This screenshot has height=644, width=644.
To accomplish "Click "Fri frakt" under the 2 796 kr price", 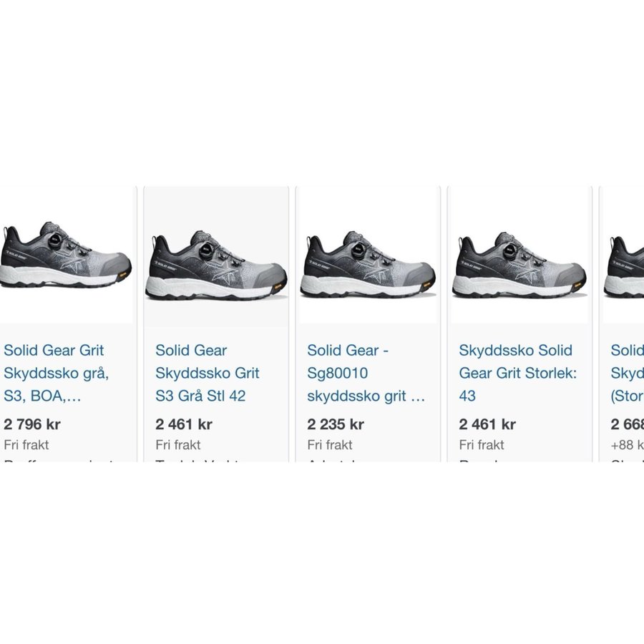I will [x=26, y=444].
